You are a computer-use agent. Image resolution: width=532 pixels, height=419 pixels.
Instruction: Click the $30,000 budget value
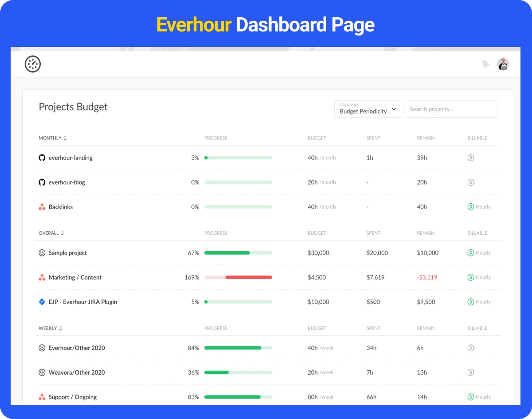pos(318,253)
